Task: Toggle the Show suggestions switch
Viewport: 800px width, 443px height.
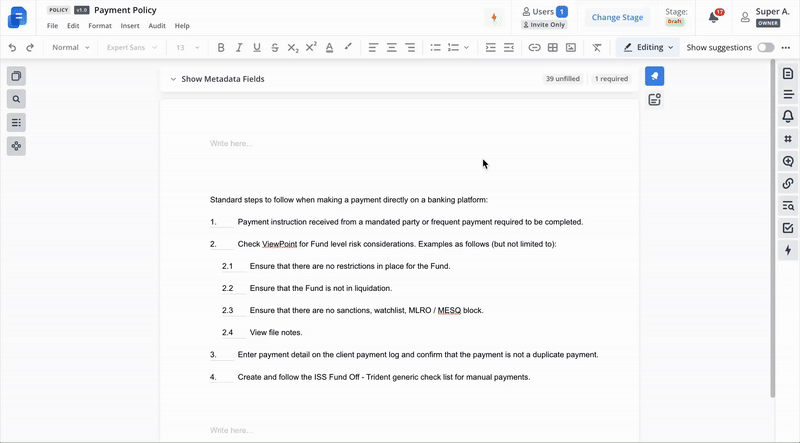Action: coord(765,47)
